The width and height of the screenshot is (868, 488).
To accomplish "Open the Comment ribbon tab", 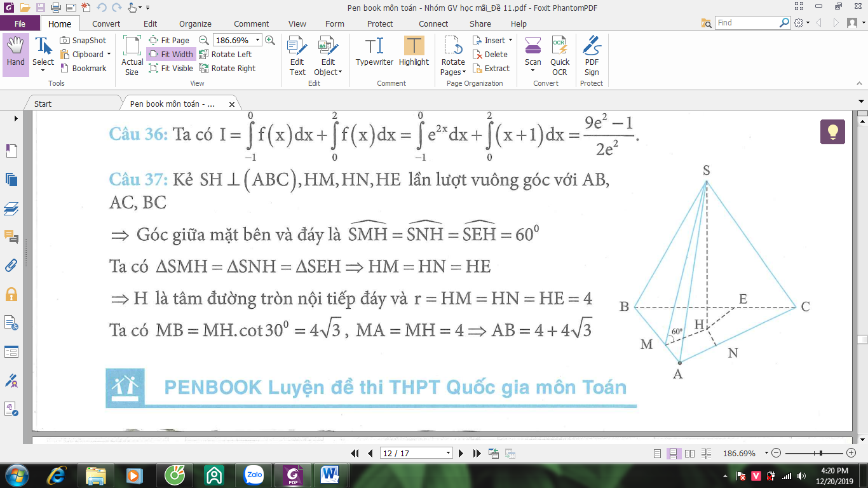I will [x=251, y=24].
